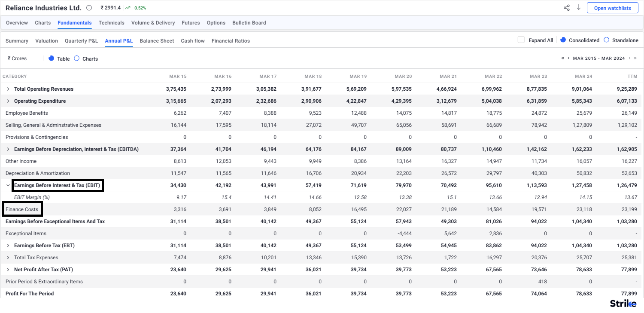This screenshot has width=644, height=313.
Task: Click the Employee Benefits row label
Action: (x=27, y=113)
